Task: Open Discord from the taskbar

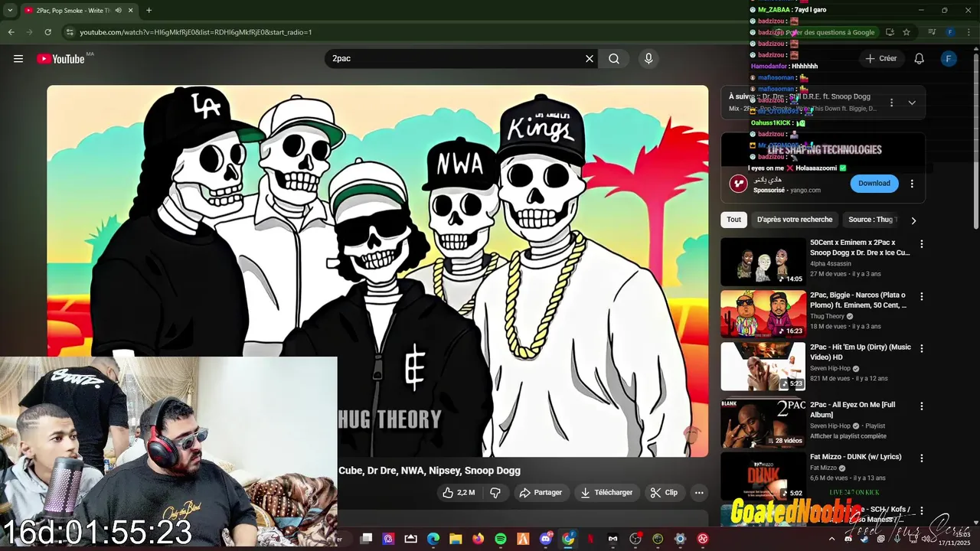Action: point(546,539)
